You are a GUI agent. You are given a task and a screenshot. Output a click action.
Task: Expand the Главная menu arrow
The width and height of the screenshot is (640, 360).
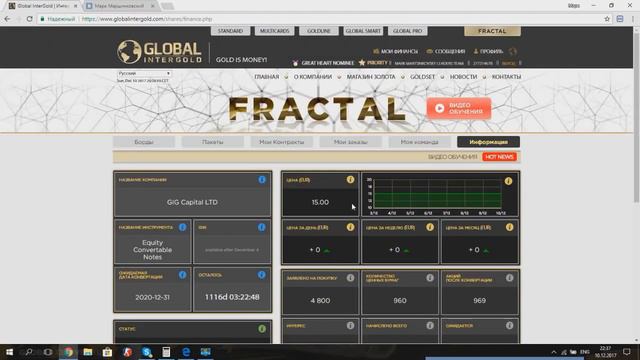click(x=286, y=77)
